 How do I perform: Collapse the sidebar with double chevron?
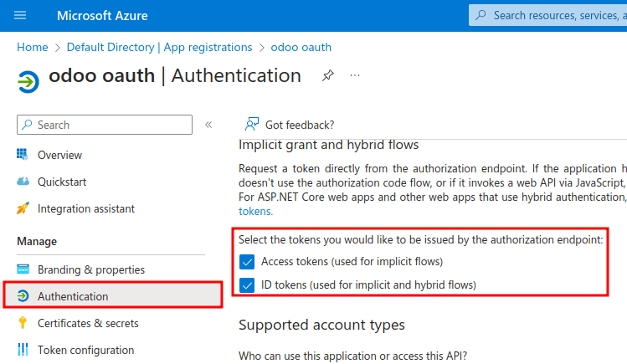(x=208, y=125)
